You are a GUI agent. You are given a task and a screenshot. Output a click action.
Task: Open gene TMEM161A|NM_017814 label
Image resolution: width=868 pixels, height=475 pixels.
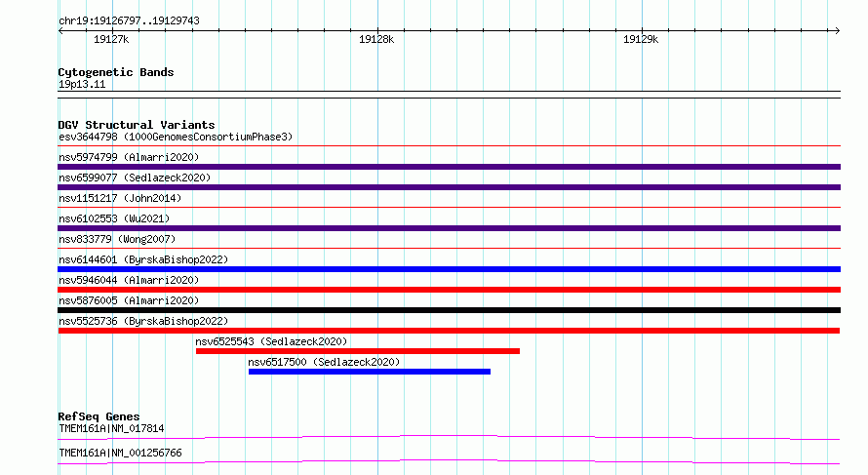point(111,428)
